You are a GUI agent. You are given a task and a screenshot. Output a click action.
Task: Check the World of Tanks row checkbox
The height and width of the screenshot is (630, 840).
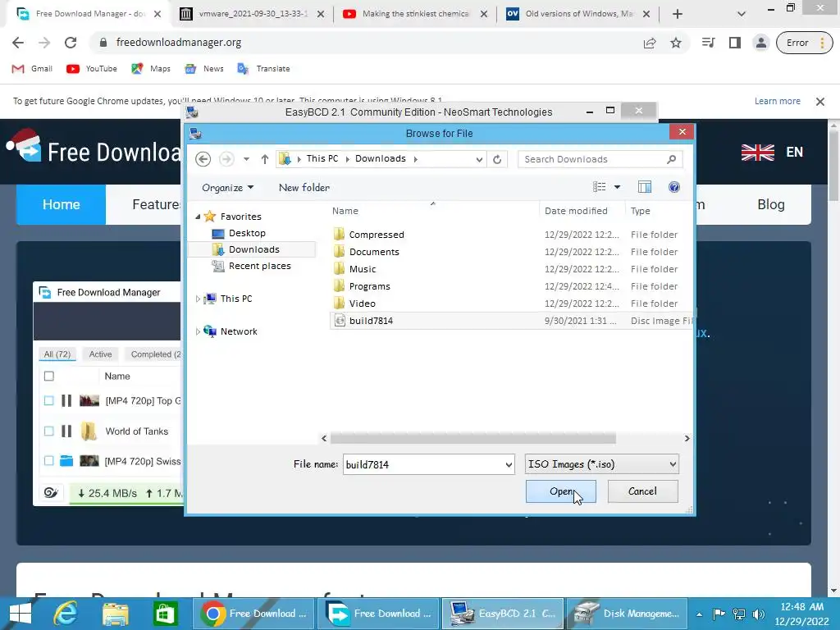click(48, 431)
